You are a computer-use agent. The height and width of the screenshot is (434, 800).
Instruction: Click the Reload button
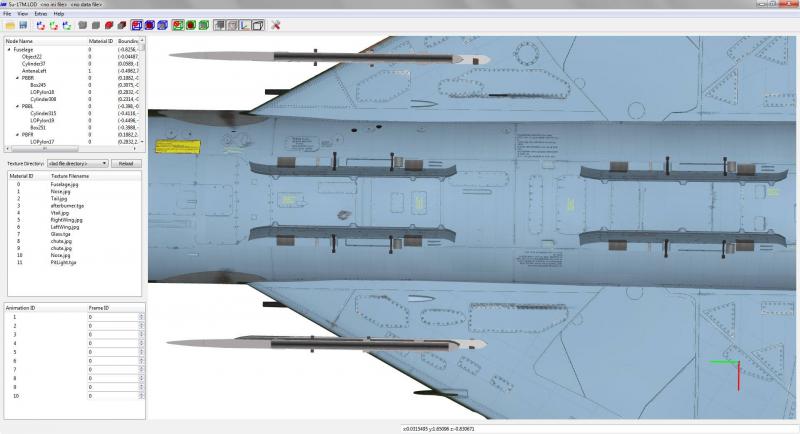coord(126,163)
